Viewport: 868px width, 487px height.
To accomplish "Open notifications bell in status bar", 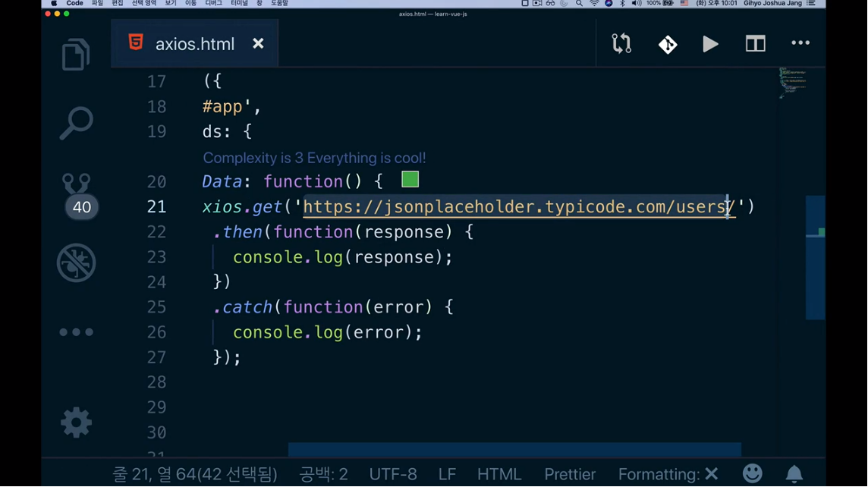I will (794, 474).
